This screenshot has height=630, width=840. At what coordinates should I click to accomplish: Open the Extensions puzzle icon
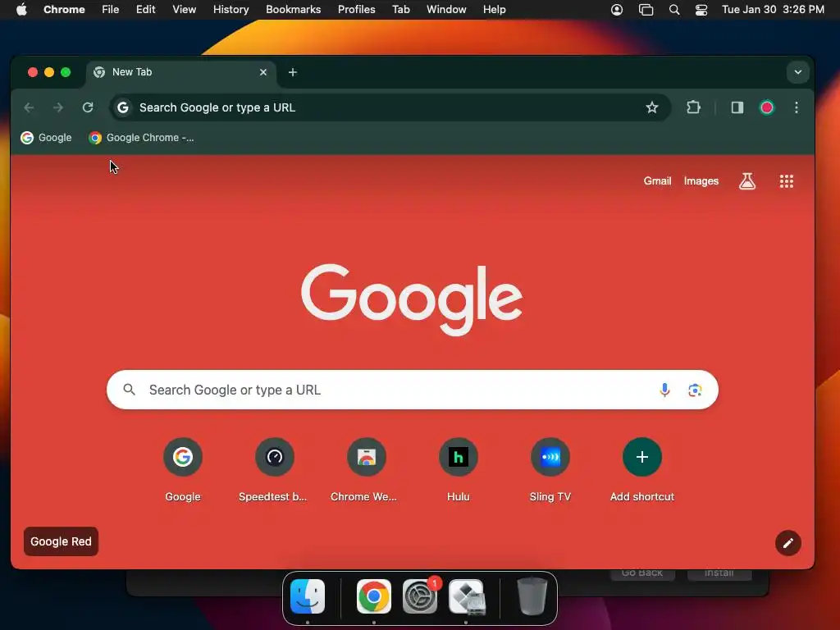(x=693, y=107)
